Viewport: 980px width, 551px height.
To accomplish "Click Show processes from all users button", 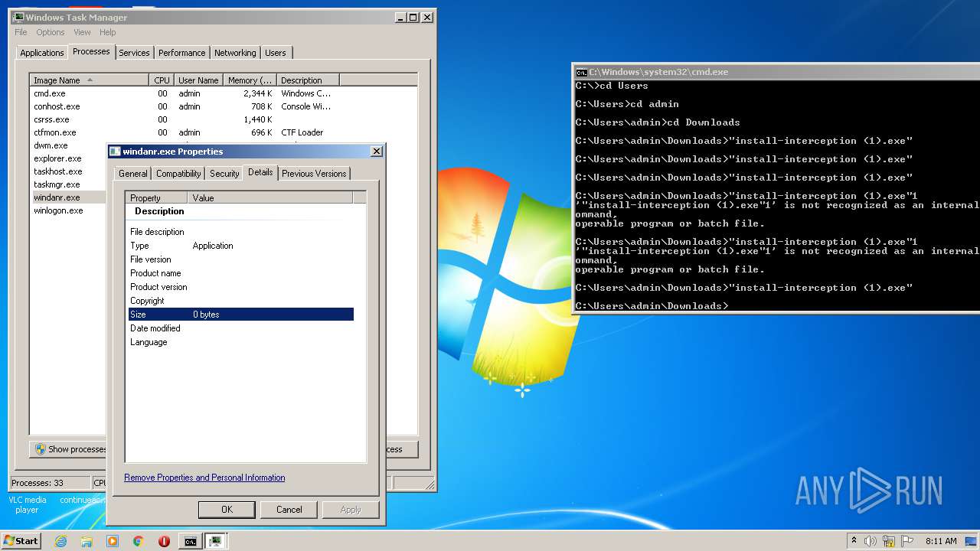I will click(x=69, y=449).
